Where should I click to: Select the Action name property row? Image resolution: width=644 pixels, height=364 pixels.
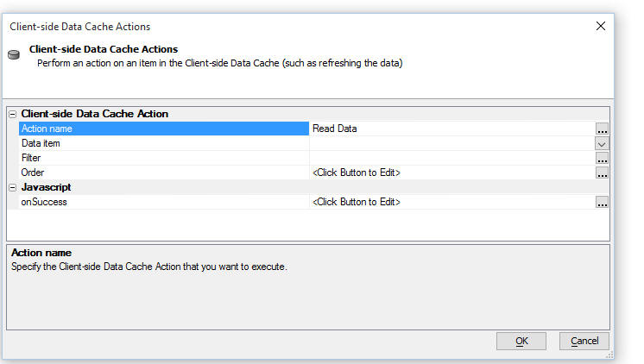click(164, 129)
